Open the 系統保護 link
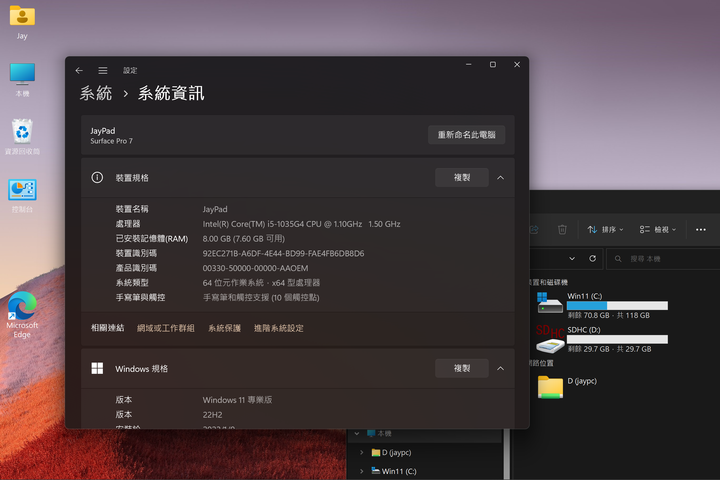This screenshot has height=480, width=720. pyautogui.click(x=225, y=328)
